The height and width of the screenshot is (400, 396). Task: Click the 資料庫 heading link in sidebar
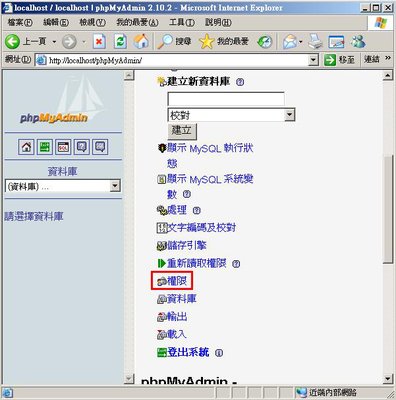62,172
